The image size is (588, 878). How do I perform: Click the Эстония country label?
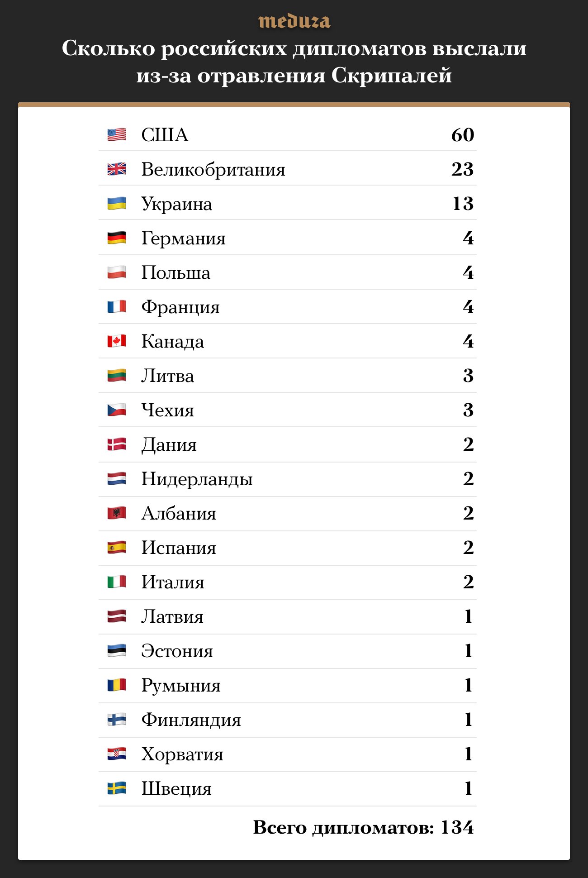(177, 651)
